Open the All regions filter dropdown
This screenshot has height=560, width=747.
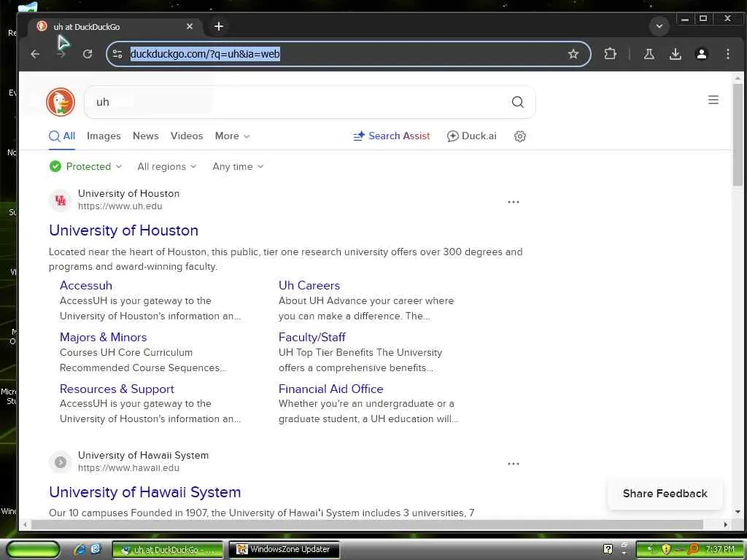[x=167, y=166]
